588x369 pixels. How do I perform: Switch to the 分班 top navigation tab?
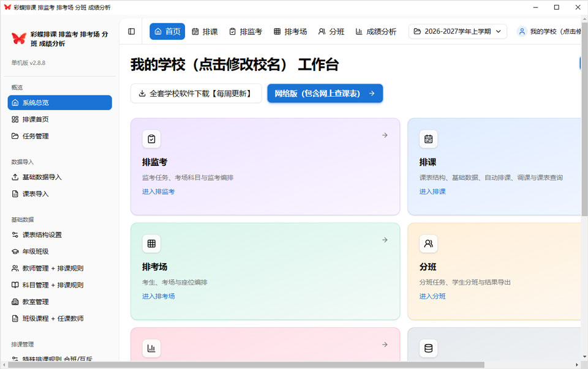(331, 31)
